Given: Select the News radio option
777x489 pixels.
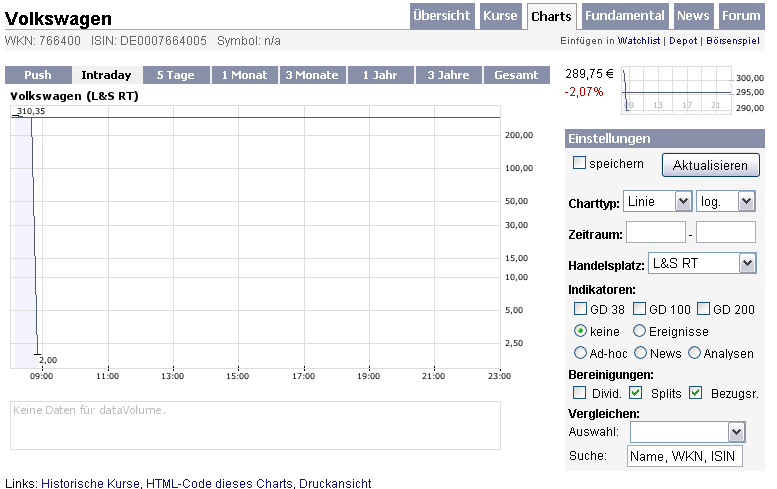Looking at the screenshot, I should tap(641, 352).
